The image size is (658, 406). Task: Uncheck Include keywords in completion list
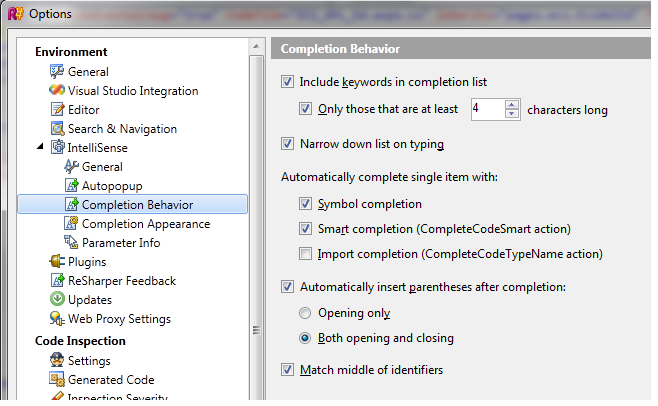[x=287, y=81]
